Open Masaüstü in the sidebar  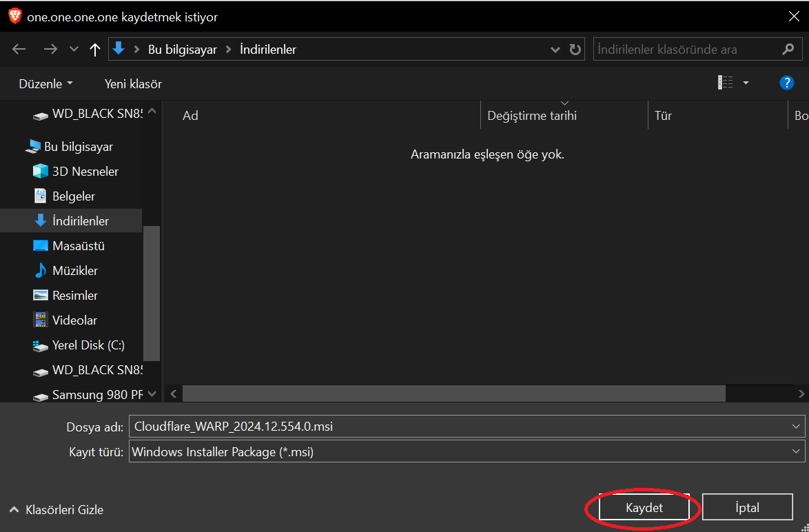79,245
